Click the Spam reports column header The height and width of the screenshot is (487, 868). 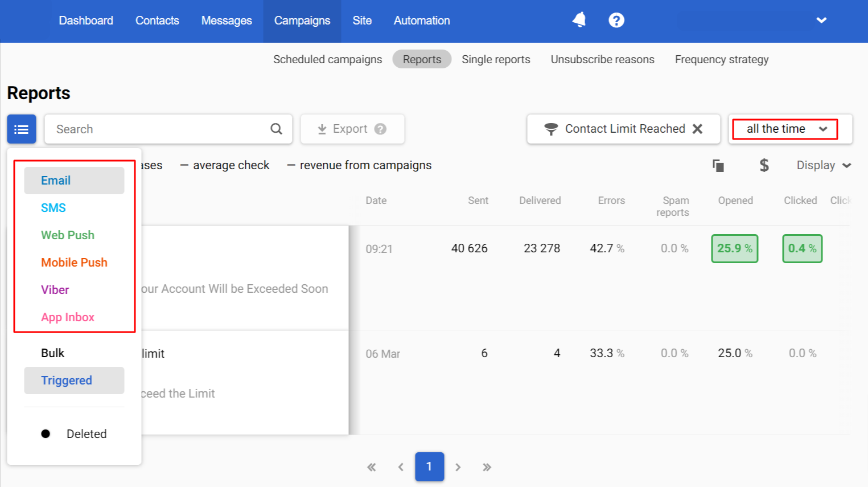tap(673, 206)
